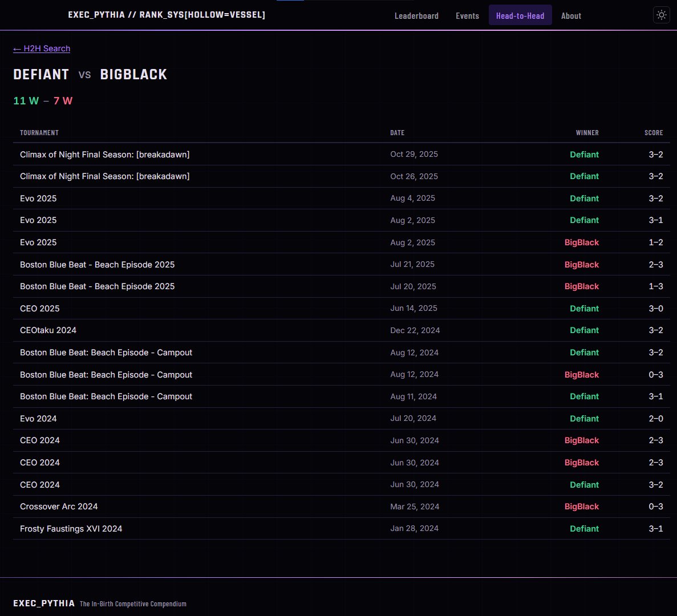Click the Frosty Faustings XVI 2024 tournament name
677x616 pixels.
pyautogui.click(x=71, y=528)
